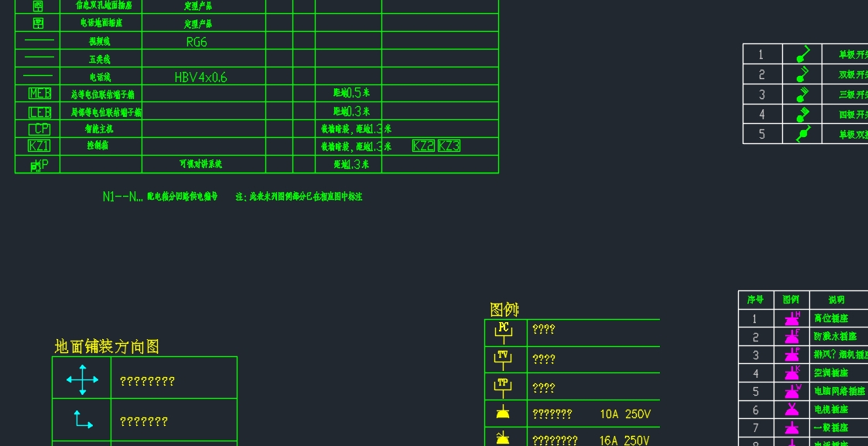Select the single-pole switch symbol in row 1

802,53
